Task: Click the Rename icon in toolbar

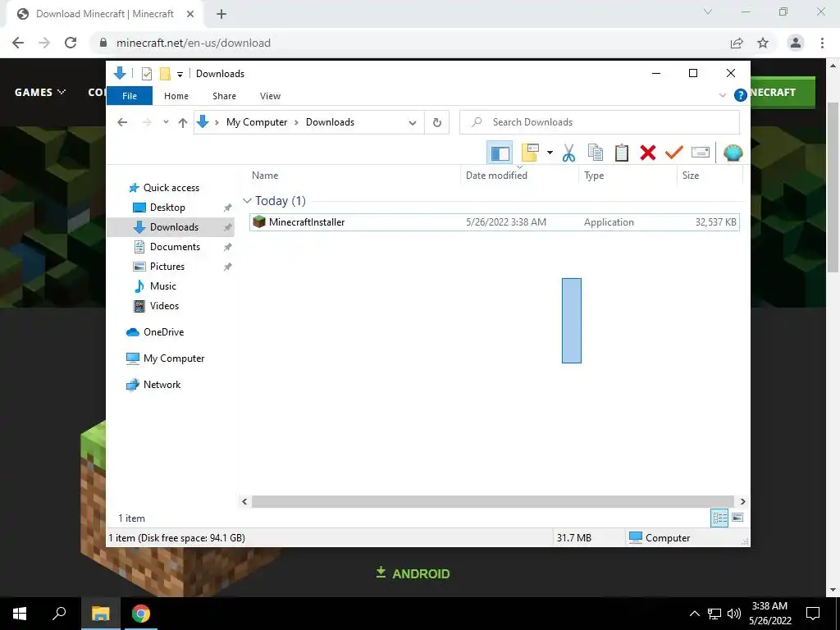Action: (x=701, y=153)
